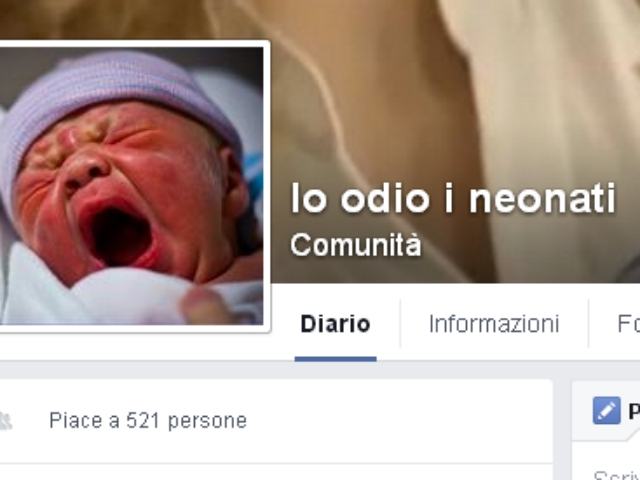Click the empty row below the likes count

tap(276, 472)
